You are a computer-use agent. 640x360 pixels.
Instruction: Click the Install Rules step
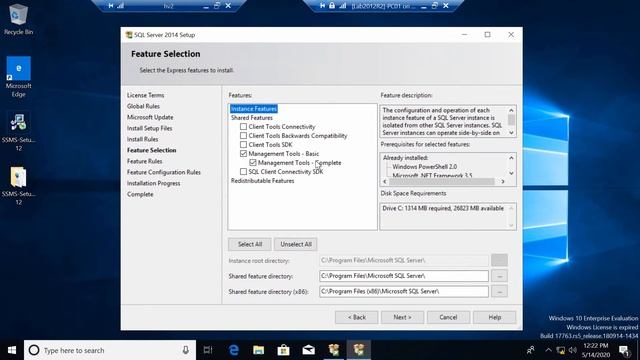142,139
